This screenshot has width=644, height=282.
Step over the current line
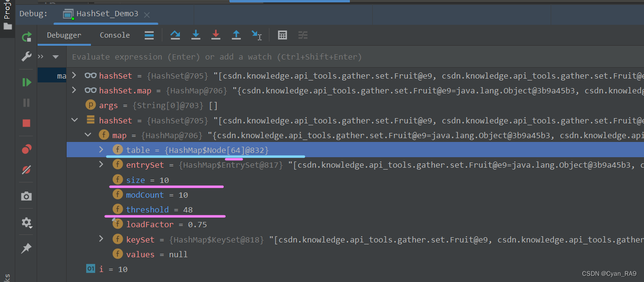(x=175, y=35)
